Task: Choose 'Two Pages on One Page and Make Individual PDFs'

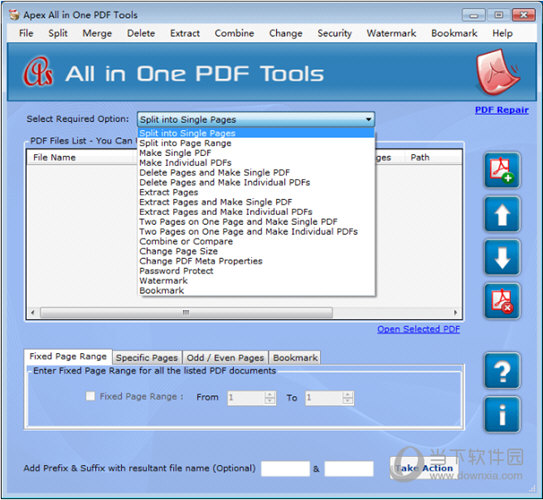Action: tap(256, 231)
